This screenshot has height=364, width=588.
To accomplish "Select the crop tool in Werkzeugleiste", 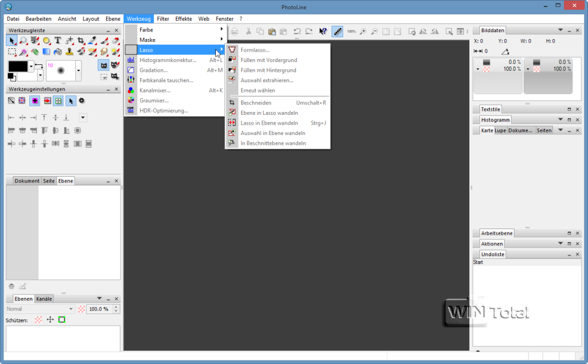I will pos(80,41).
